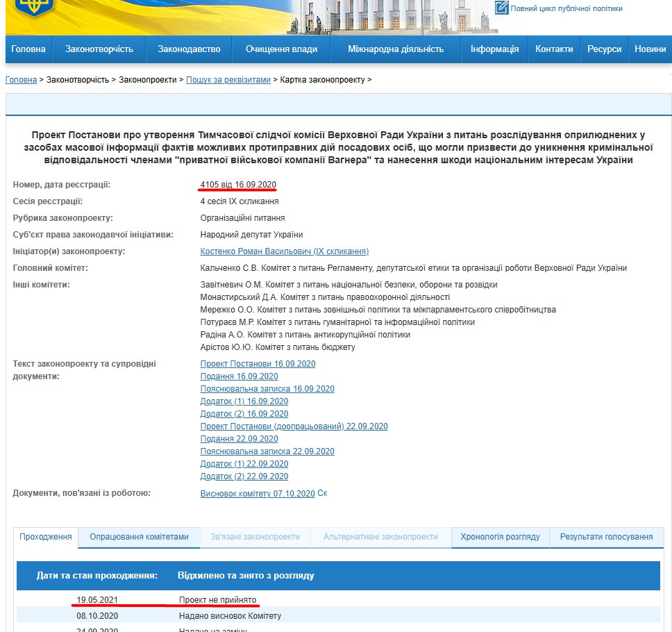Screen dimensions: 672x632
Task: Click main committee 'Кальченко С.В.' line
Action: (414, 268)
